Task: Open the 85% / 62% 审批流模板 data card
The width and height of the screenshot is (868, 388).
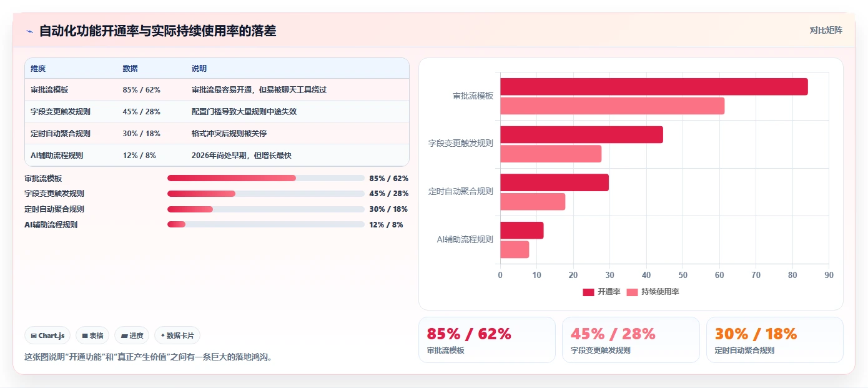Action: [487, 340]
